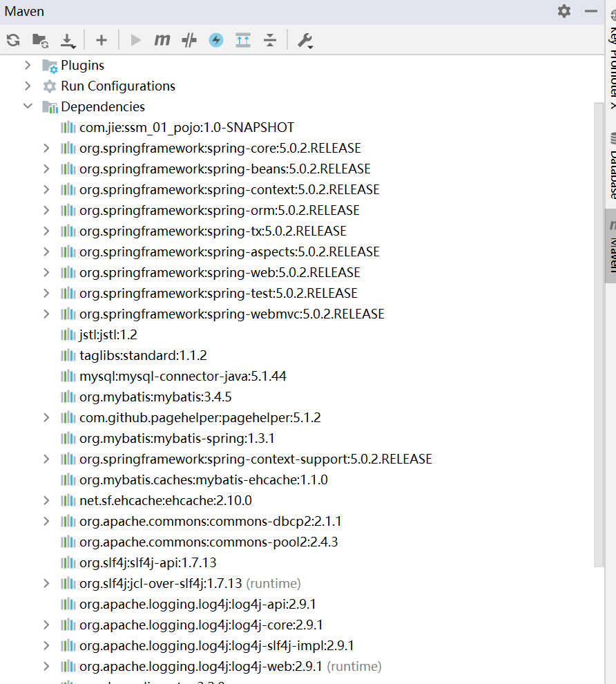Select mysql-connector-java:5.1.44 dependency
This screenshot has width=616, height=684.
pos(183,376)
